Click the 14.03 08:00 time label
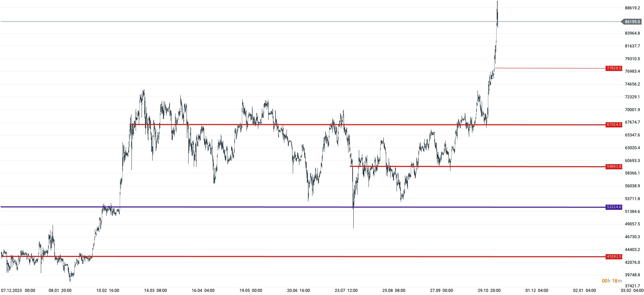This screenshot has height=295, width=644. point(155,290)
